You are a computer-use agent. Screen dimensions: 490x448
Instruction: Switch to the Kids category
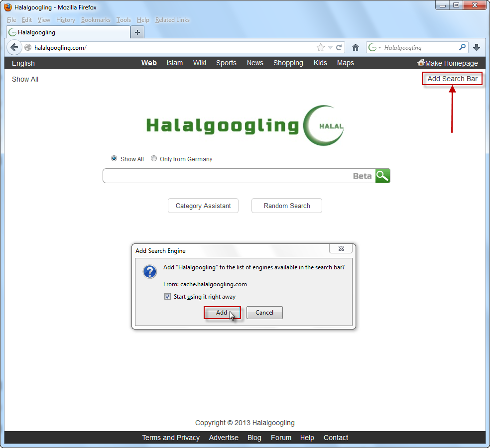coord(320,63)
